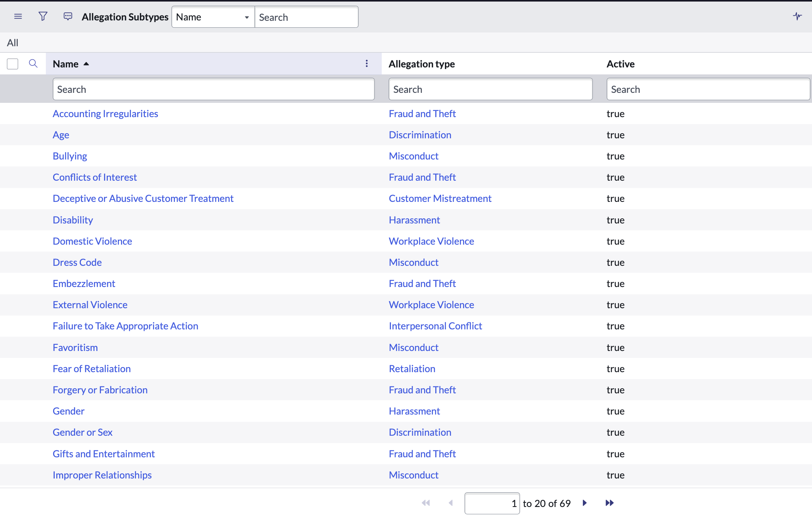Open the Bullying record
This screenshot has width=812, height=517.
click(x=70, y=156)
